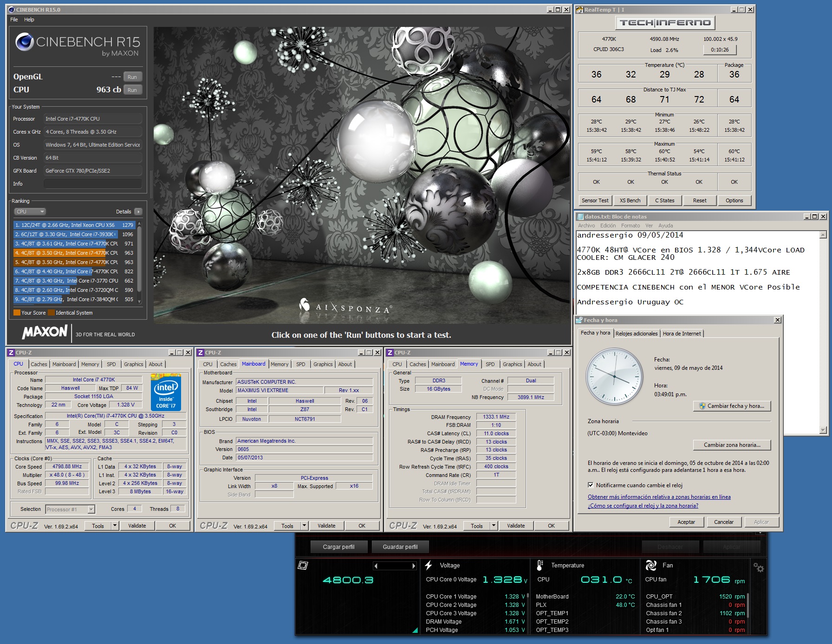
Task: Click Cancelar in Fecha y hora dialog
Action: pos(724,522)
